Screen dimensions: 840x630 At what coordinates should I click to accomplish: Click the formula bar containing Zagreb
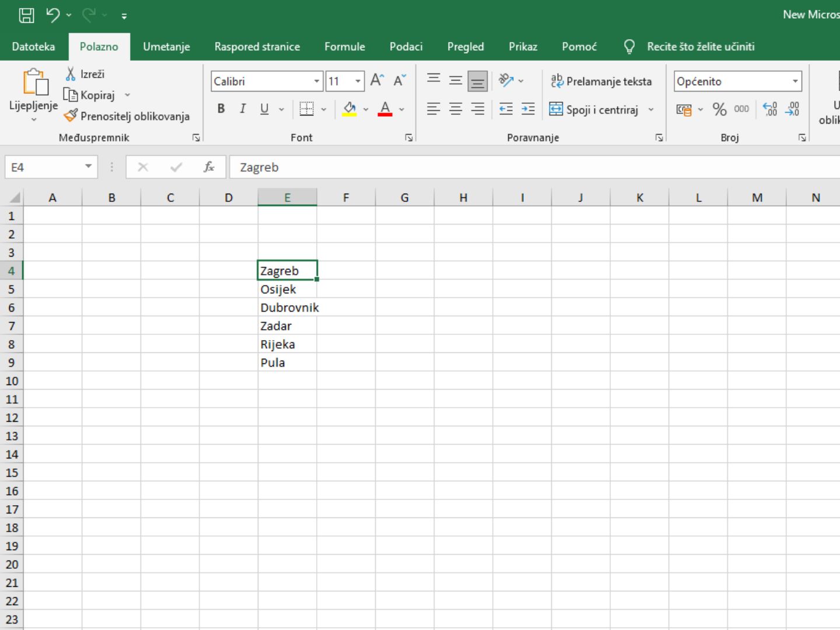[534, 167]
